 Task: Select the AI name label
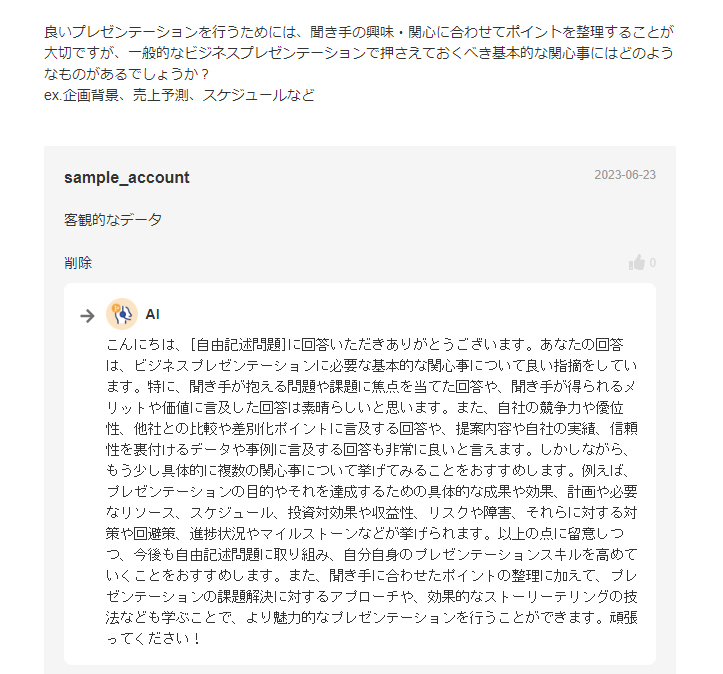(153, 314)
